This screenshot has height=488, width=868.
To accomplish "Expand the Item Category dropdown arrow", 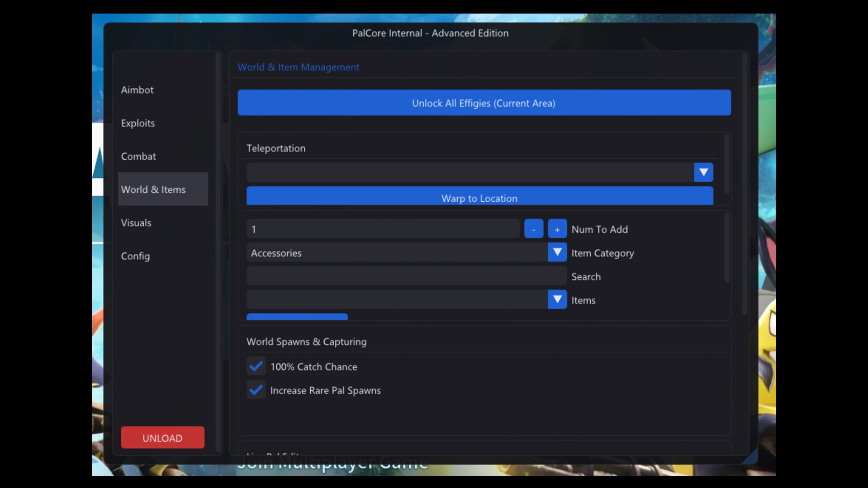I will coord(557,253).
